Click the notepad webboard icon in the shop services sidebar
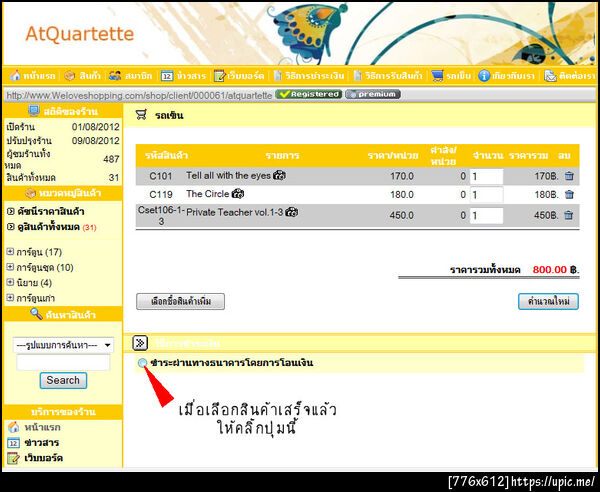The height and width of the screenshot is (492, 600). point(13,458)
